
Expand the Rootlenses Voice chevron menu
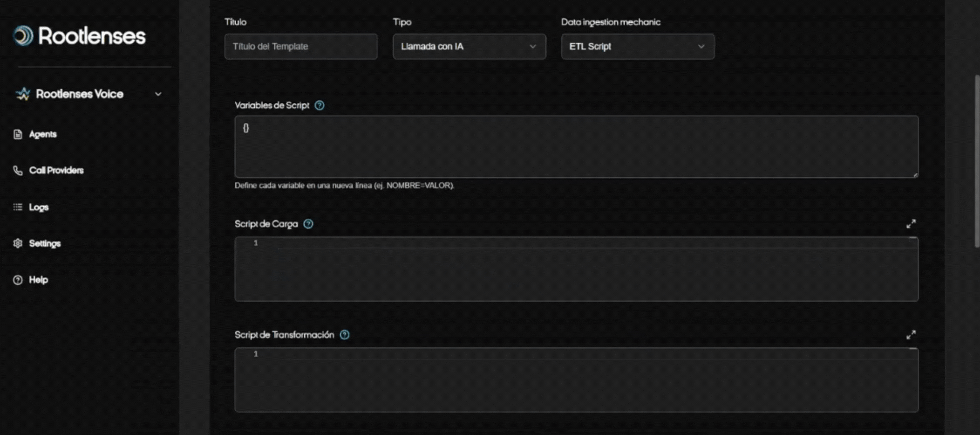pos(158,94)
